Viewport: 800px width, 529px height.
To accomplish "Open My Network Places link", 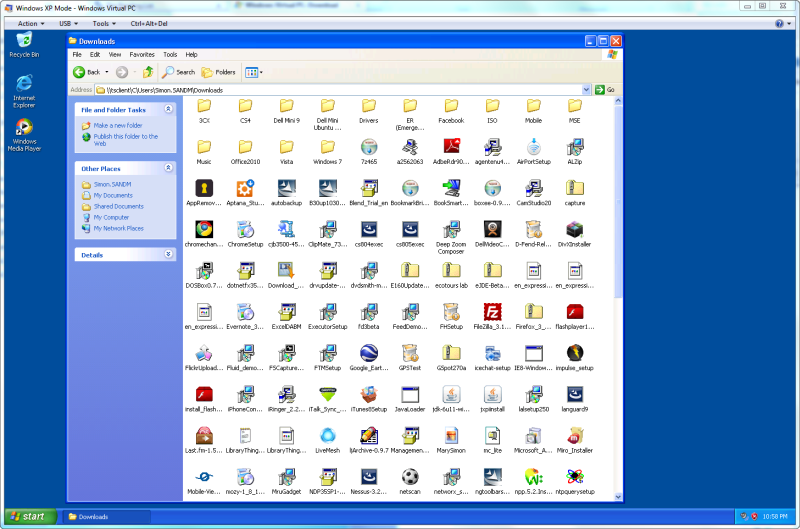I will coord(118,229).
